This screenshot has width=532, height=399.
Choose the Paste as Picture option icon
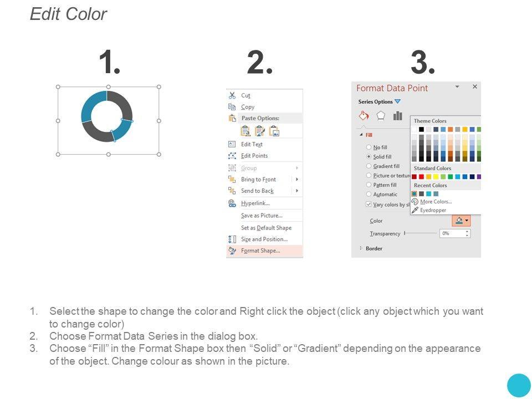(x=274, y=131)
